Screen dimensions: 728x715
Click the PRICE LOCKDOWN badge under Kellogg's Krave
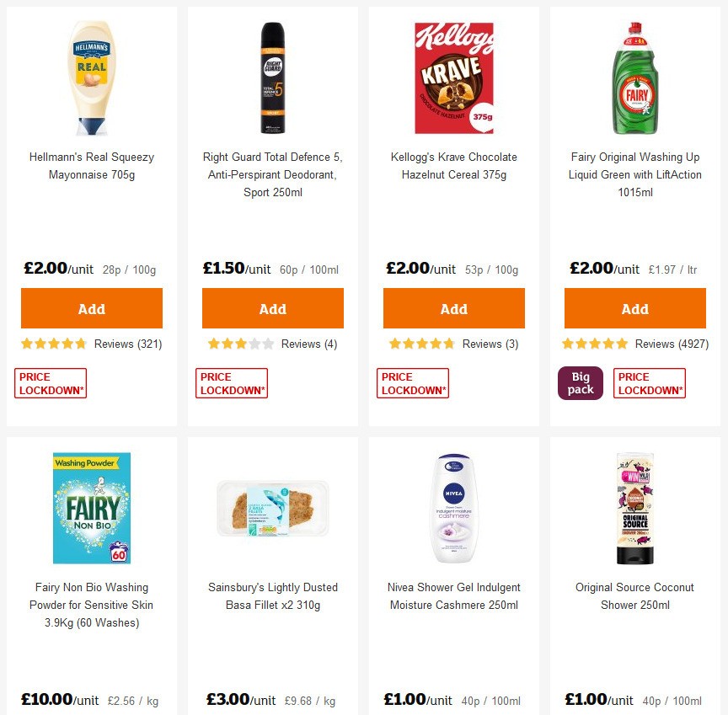(413, 382)
